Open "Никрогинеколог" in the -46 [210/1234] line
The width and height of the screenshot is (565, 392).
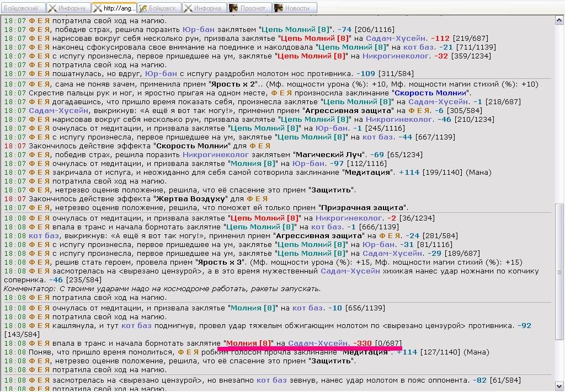pos(399,120)
